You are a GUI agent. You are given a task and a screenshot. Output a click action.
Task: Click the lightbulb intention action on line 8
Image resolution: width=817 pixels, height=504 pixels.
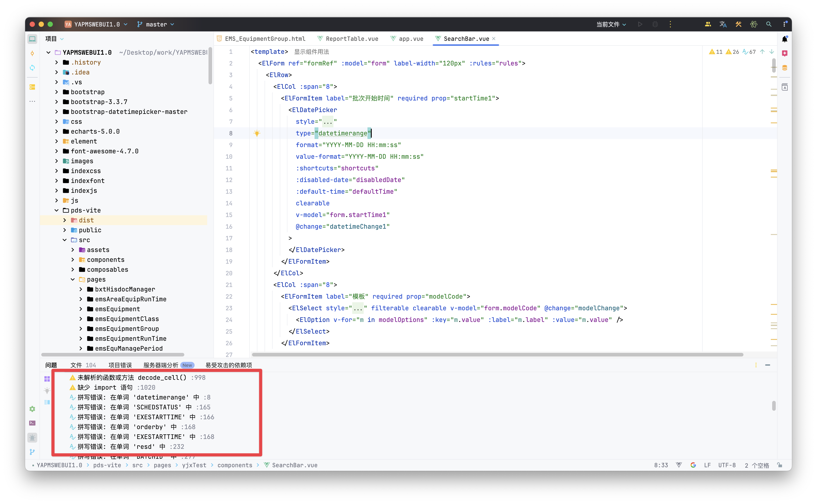pyautogui.click(x=257, y=133)
